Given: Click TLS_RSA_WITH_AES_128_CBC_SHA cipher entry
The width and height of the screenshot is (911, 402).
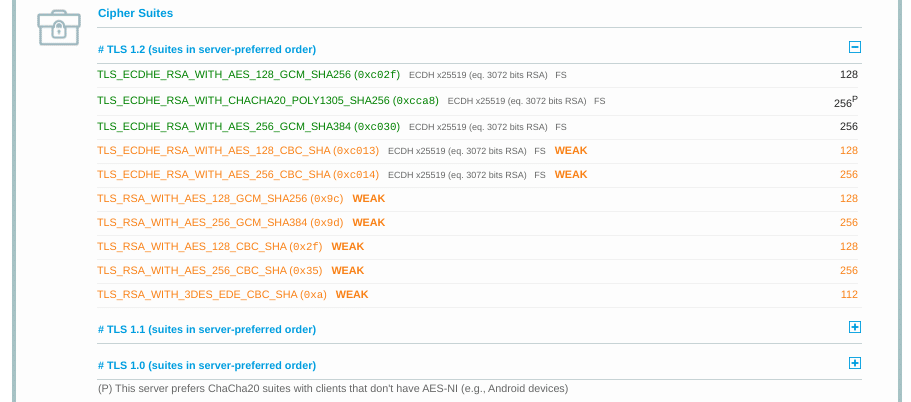Looking at the screenshot, I should (210, 247).
